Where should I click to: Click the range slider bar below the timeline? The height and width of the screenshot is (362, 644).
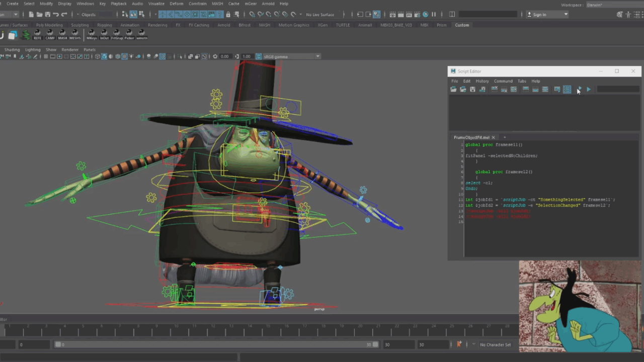pyautogui.click(x=216, y=344)
